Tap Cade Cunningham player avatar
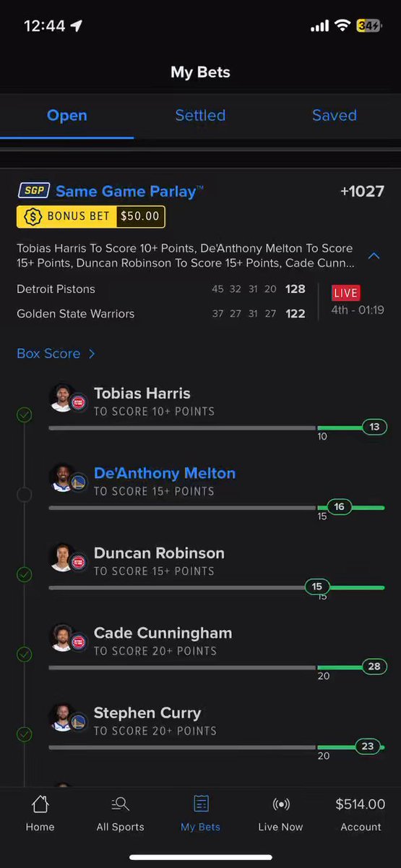Viewport: 401px width, 868px height. 63,637
